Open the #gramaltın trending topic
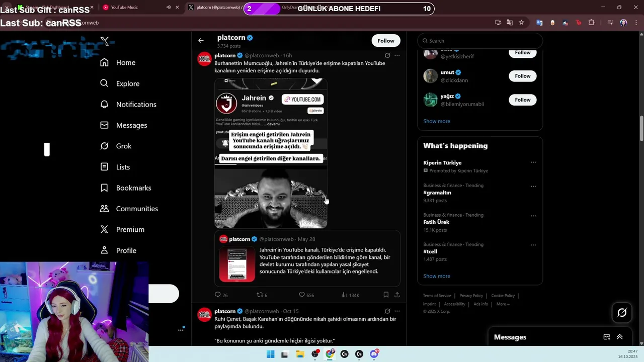The height and width of the screenshot is (362, 644). point(437,193)
